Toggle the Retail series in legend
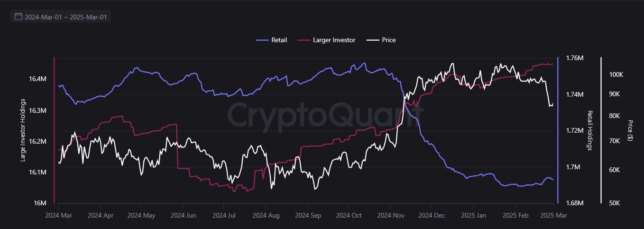The image size is (644, 229). (279, 40)
